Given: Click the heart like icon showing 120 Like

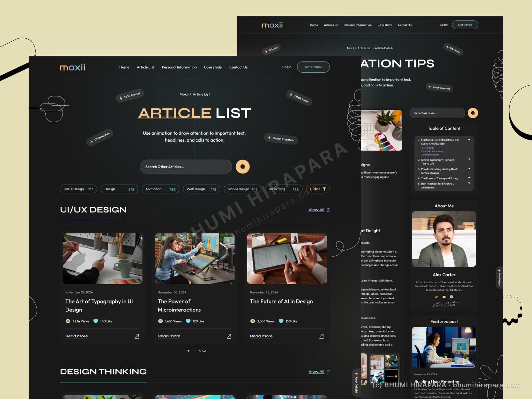Looking at the screenshot, I should (x=188, y=321).
